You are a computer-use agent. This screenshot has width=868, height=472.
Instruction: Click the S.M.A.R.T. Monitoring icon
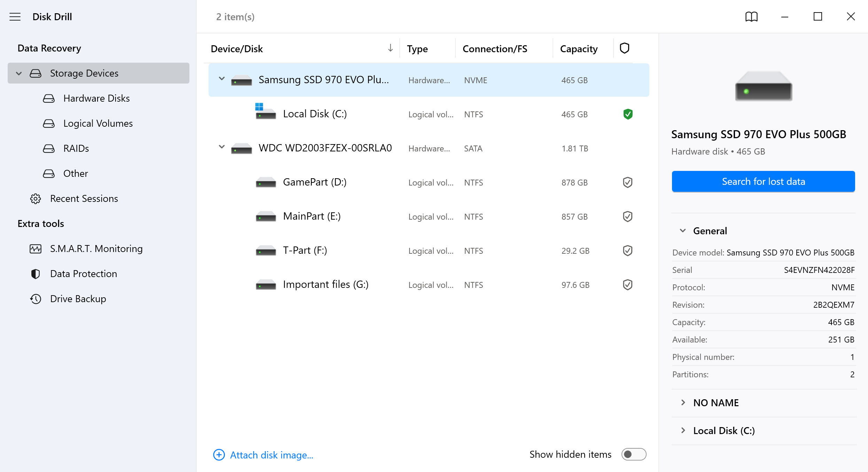coord(36,249)
